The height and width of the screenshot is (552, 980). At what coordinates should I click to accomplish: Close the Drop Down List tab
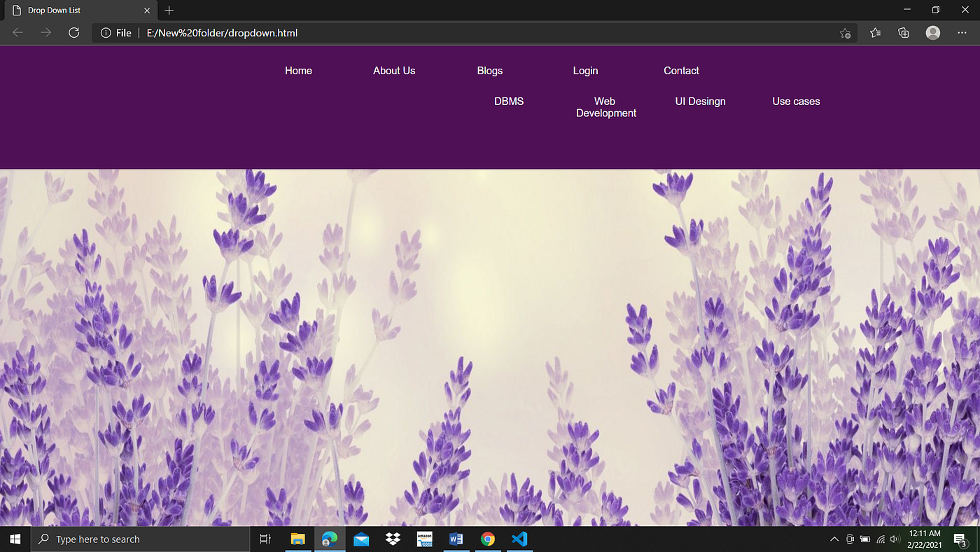coord(147,11)
